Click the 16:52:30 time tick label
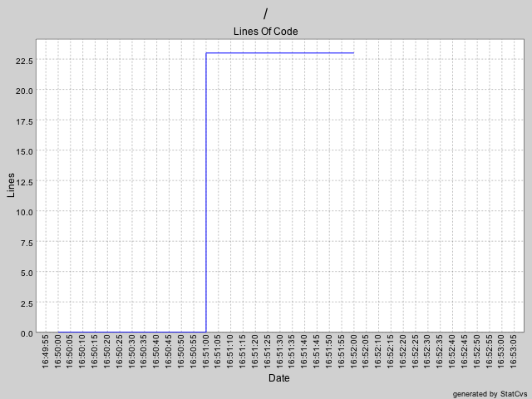 [x=427, y=351]
